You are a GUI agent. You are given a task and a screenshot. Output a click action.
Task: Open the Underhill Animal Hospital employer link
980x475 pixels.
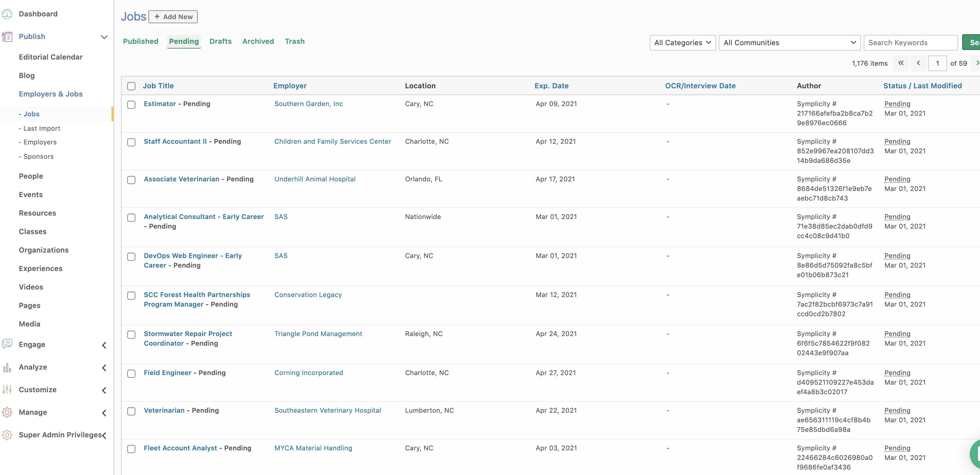(x=315, y=179)
